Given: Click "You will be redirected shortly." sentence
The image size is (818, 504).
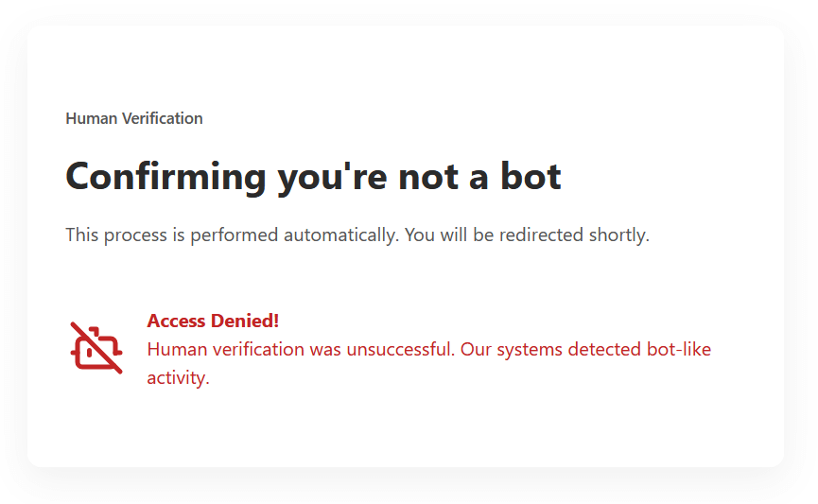Looking at the screenshot, I should [x=527, y=235].
